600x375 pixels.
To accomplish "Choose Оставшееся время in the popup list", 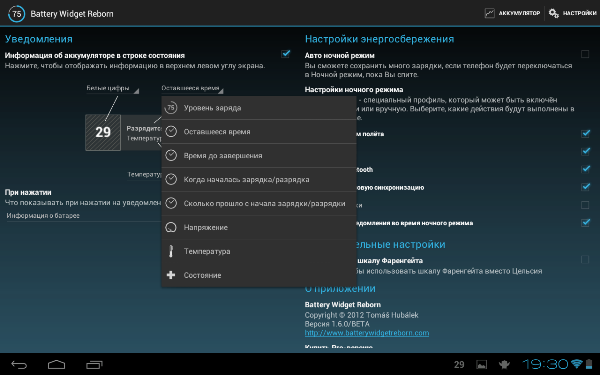I will [259, 132].
